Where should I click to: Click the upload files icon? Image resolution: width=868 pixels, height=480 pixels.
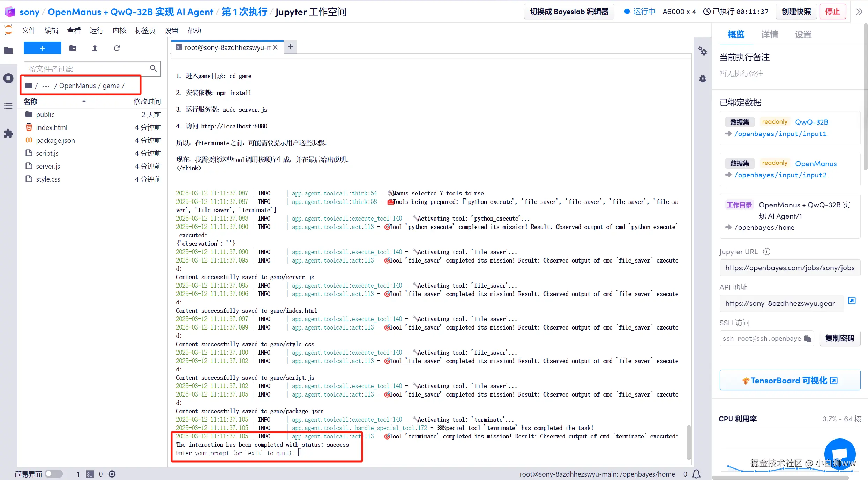click(95, 48)
